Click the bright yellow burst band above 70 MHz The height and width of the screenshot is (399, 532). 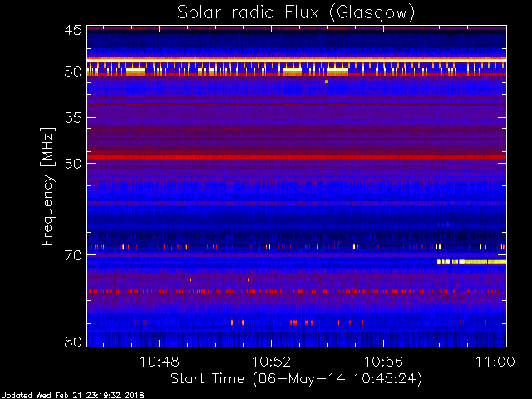pyautogui.click(x=471, y=262)
